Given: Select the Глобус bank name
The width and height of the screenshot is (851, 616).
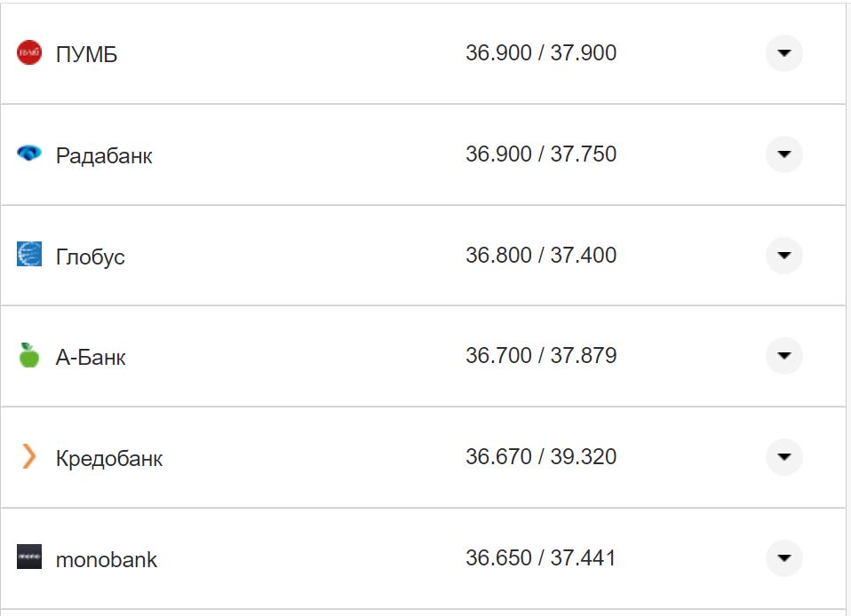Looking at the screenshot, I should pos(90,257).
